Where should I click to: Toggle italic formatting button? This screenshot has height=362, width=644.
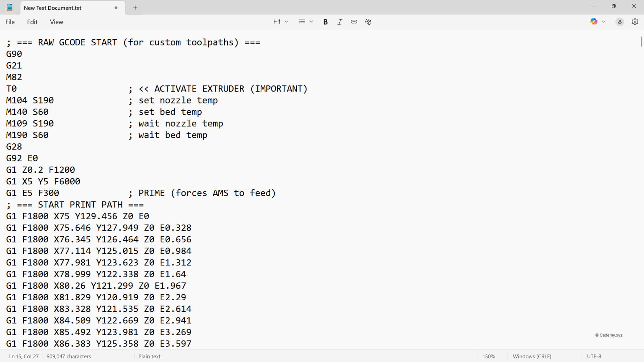[339, 22]
